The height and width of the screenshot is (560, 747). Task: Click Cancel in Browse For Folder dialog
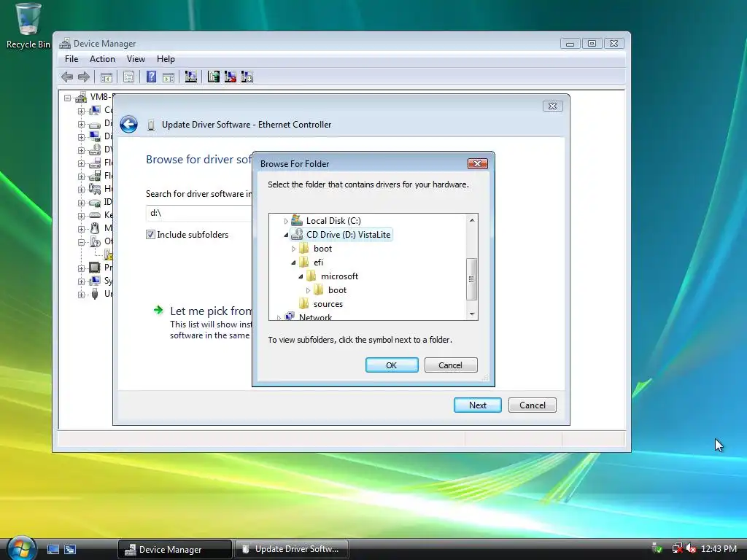pyautogui.click(x=451, y=365)
